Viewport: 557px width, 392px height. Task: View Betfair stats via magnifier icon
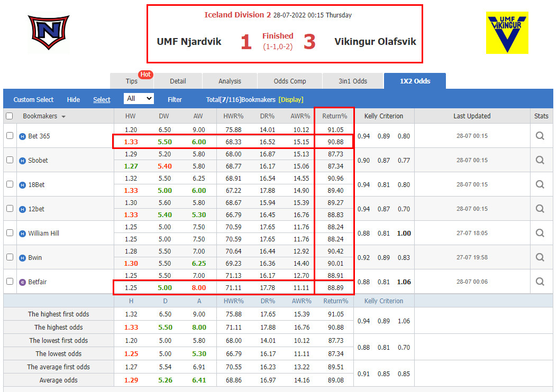point(540,282)
